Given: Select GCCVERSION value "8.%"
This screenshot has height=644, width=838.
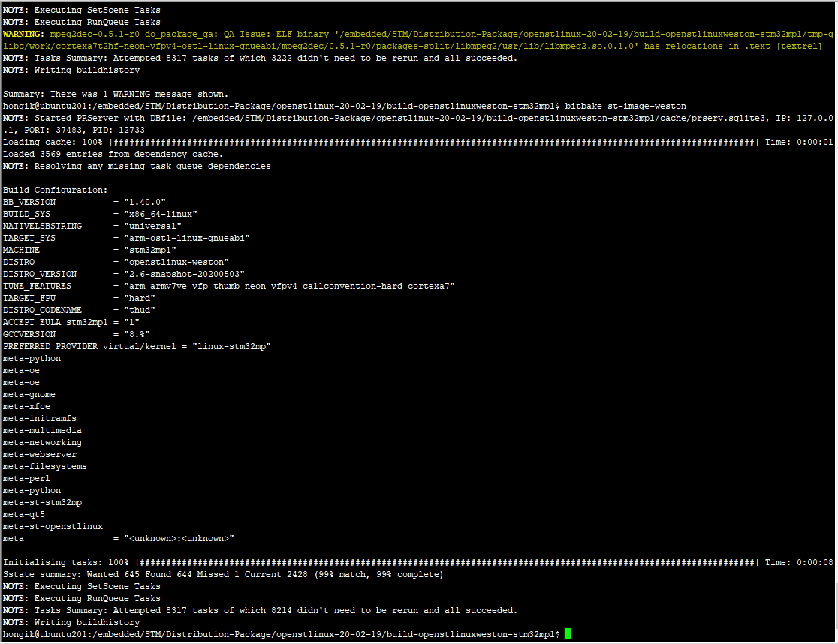Looking at the screenshot, I should [x=137, y=334].
